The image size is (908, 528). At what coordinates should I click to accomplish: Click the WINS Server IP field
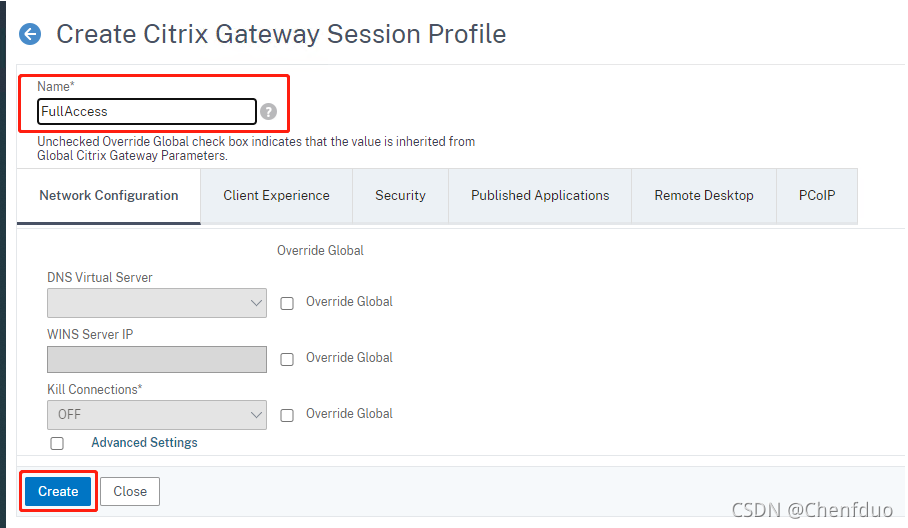[x=157, y=359]
